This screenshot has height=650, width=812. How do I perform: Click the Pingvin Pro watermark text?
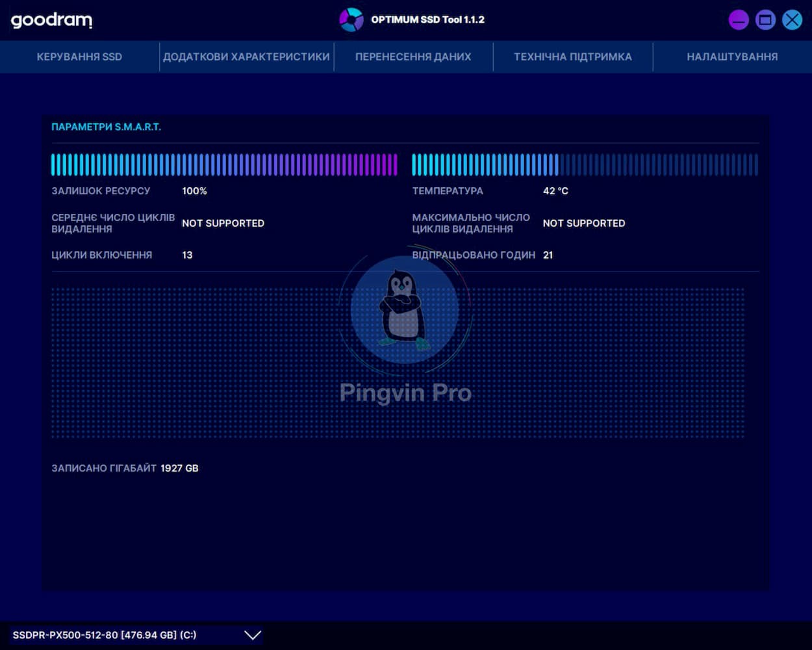click(x=405, y=393)
